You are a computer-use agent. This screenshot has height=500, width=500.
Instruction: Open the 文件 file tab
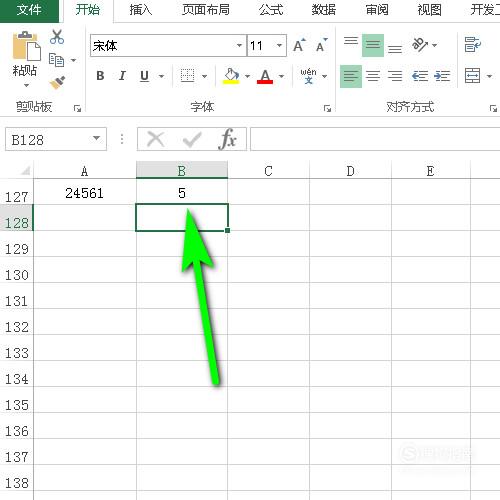(29, 10)
